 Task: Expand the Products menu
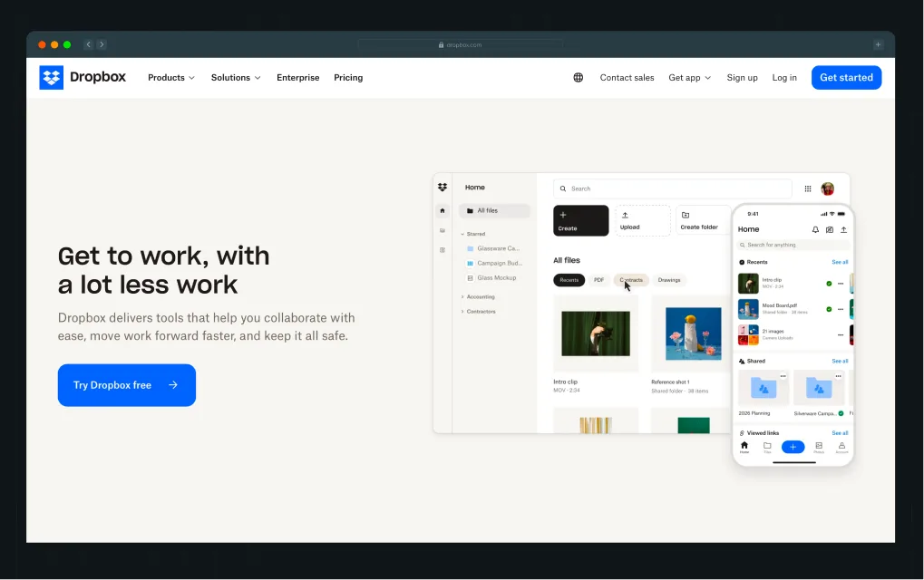click(171, 78)
